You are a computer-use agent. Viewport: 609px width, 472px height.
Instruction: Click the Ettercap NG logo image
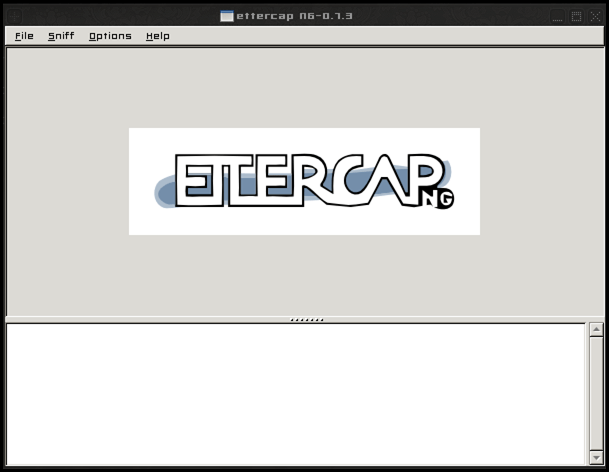click(x=304, y=181)
